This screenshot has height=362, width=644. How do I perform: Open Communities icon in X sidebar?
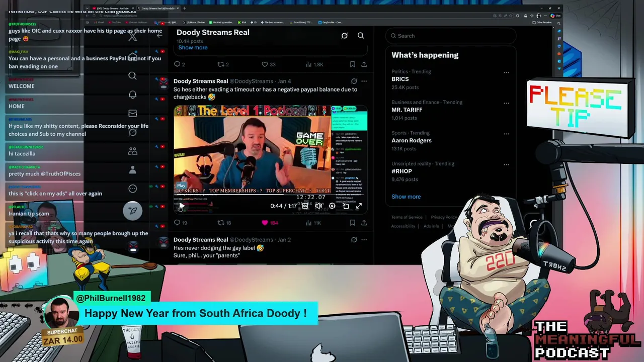pyautogui.click(x=132, y=151)
